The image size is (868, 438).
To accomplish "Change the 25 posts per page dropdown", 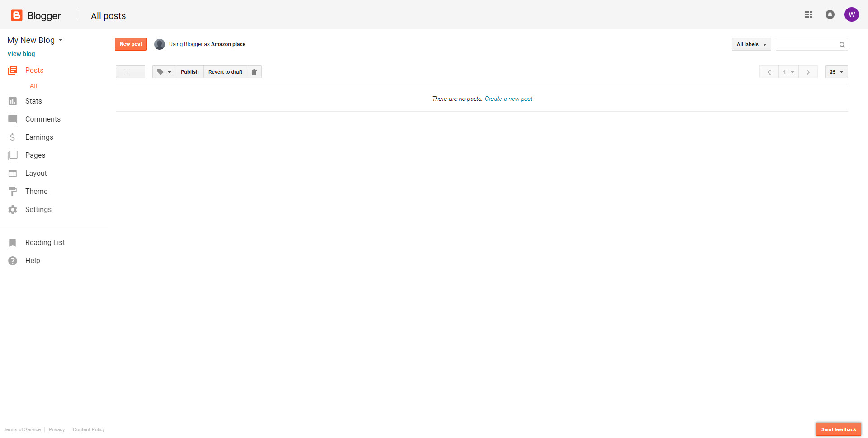I will [836, 72].
